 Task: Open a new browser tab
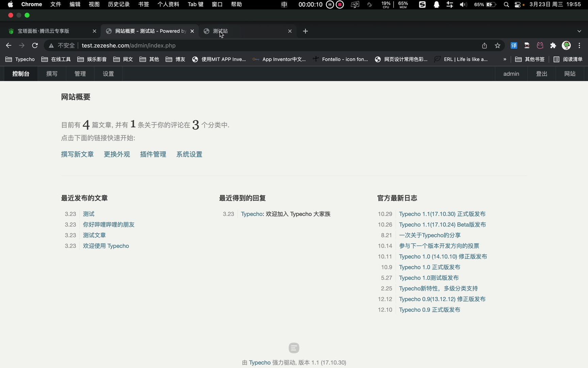(306, 31)
